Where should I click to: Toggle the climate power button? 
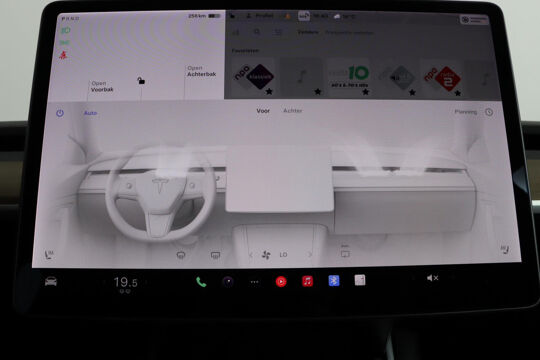60,113
